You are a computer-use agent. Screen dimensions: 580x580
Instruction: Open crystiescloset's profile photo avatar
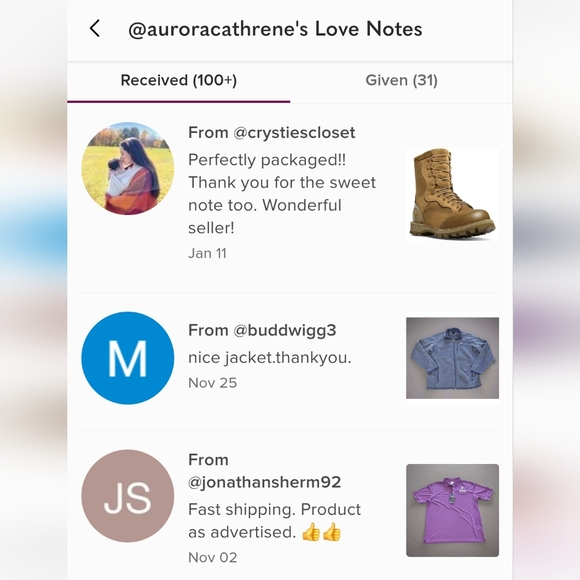[128, 168]
